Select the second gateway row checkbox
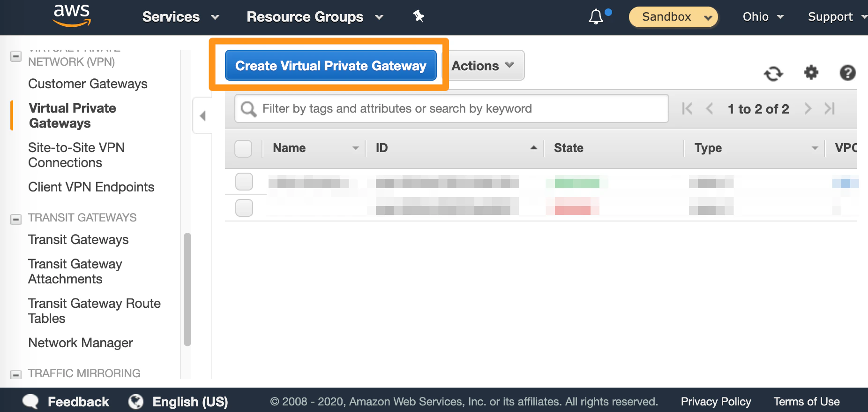The image size is (868, 412). pyautogui.click(x=244, y=207)
